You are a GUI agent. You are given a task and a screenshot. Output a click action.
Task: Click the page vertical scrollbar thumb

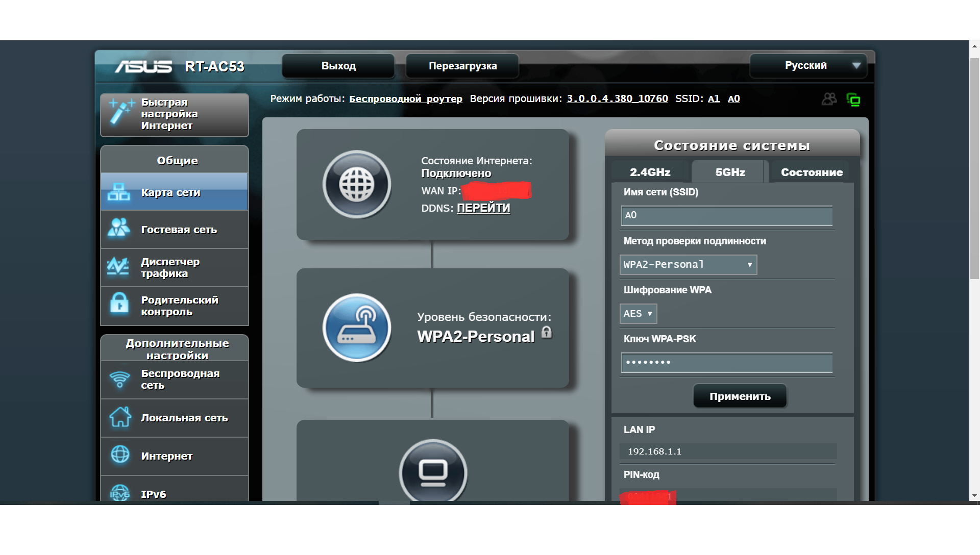pos(974,168)
